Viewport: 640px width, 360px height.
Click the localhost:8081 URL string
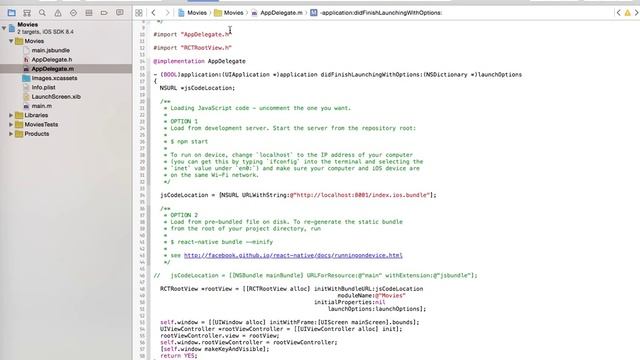pyautogui.click(x=362, y=195)
